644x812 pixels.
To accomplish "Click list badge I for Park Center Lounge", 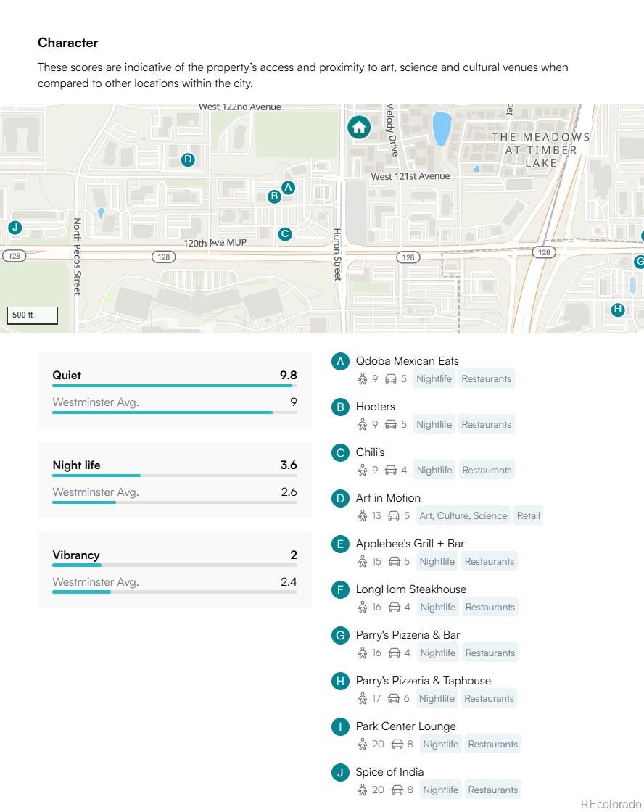I will click(340, 726).
